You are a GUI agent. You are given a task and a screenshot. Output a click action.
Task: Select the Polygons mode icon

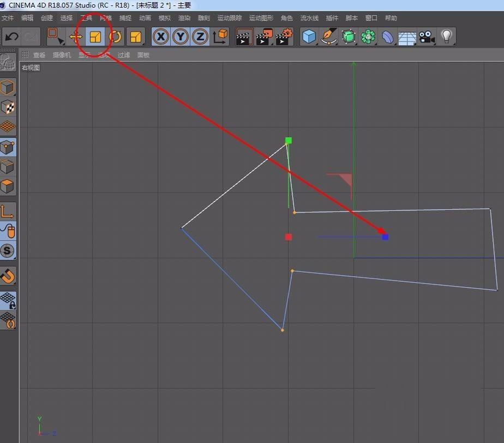click(x=9, y=185)
